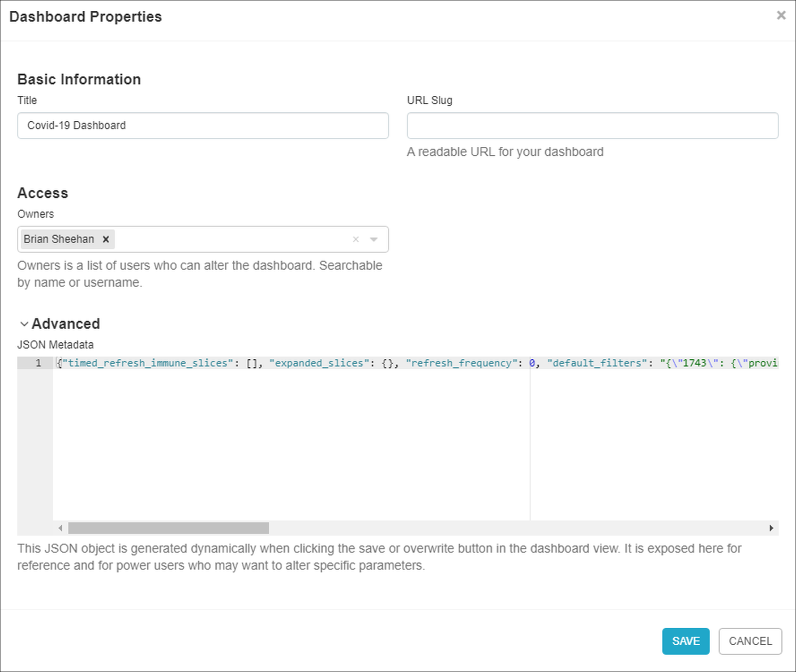796x672 pixels.
Task: Cancel the dashboard properties changes
Action: (750, 641)
